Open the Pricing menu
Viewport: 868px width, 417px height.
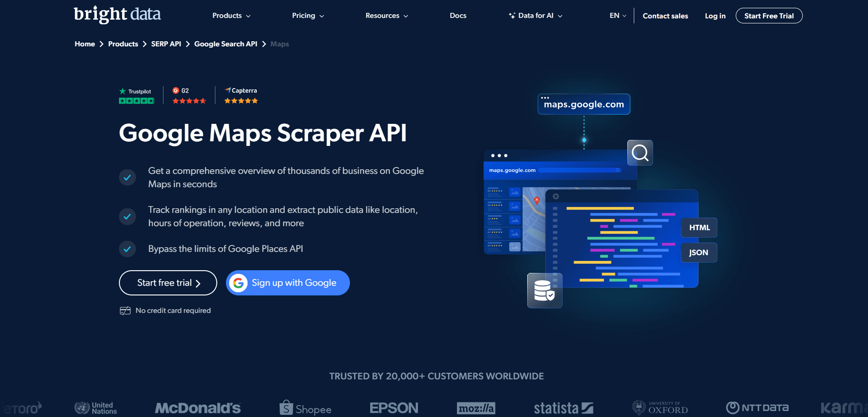tap(308, 15)
